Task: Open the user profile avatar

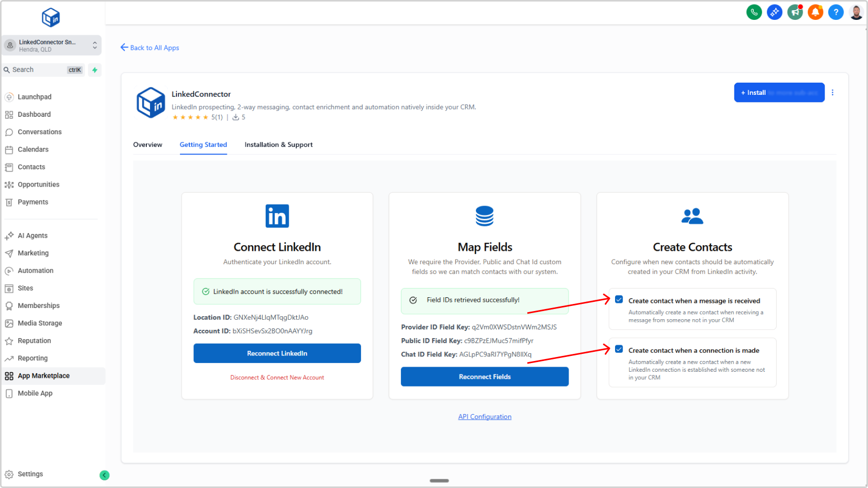Action: [856, 12]
